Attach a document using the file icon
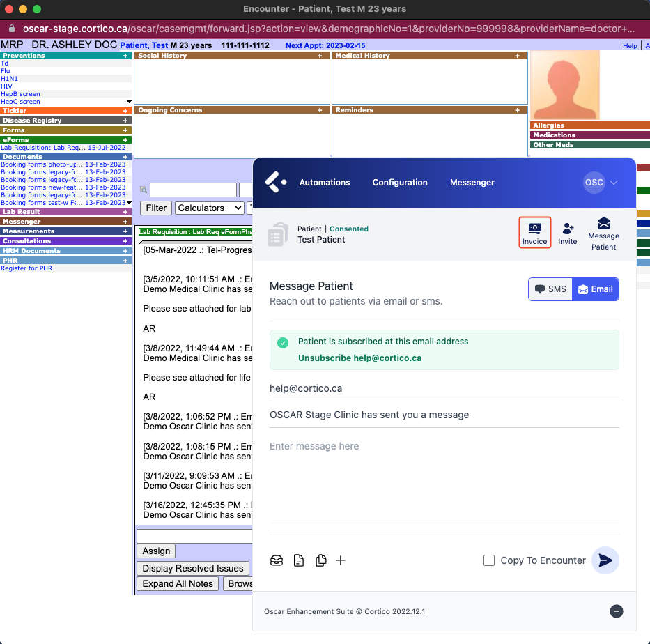The width and height of the screenshot is (650, 644). (299, 560)
